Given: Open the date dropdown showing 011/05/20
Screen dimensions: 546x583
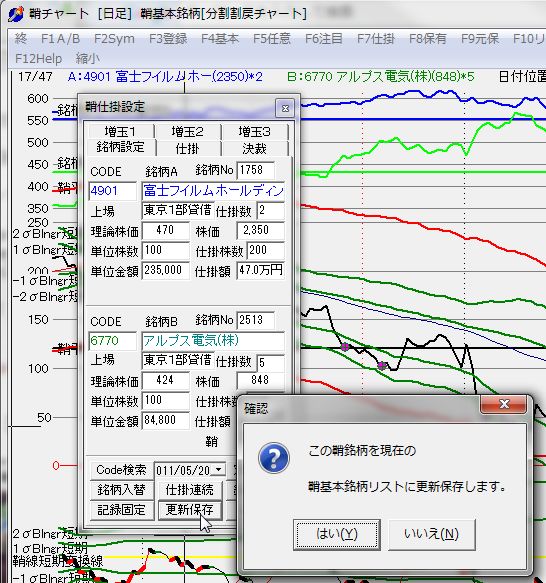Looking at the screenshot, I should pos(219,470).
